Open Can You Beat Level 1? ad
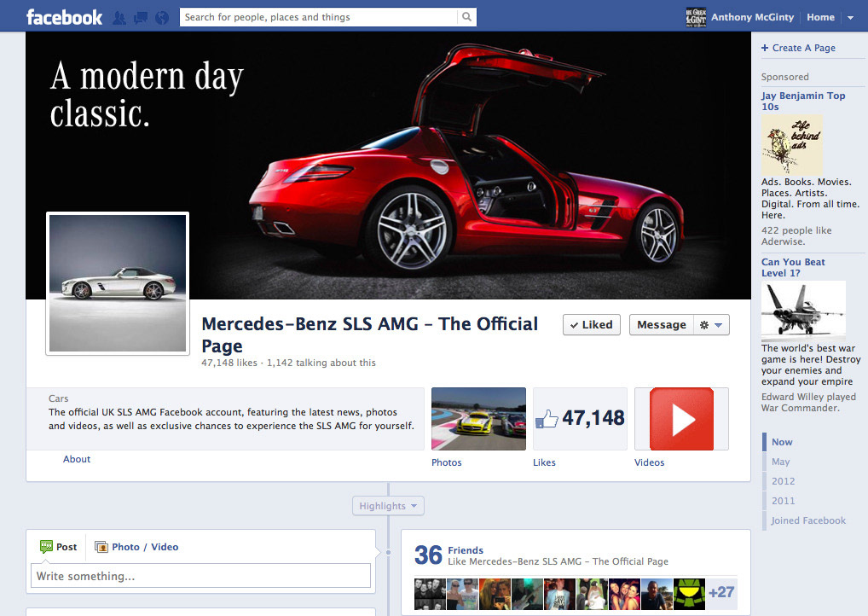The height and width of the screenshot is (616, 868). tap(793, 267)
